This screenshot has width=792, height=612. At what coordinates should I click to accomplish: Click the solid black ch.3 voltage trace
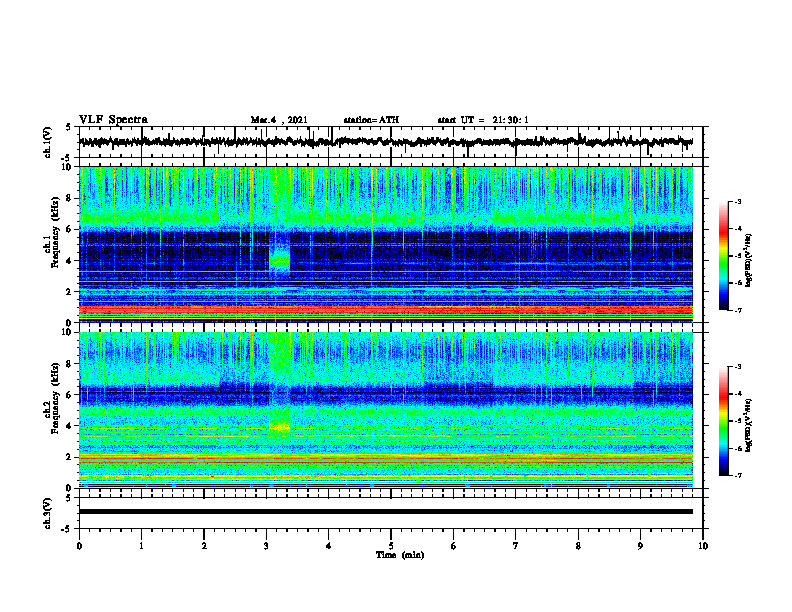click(x=385, y=512)
